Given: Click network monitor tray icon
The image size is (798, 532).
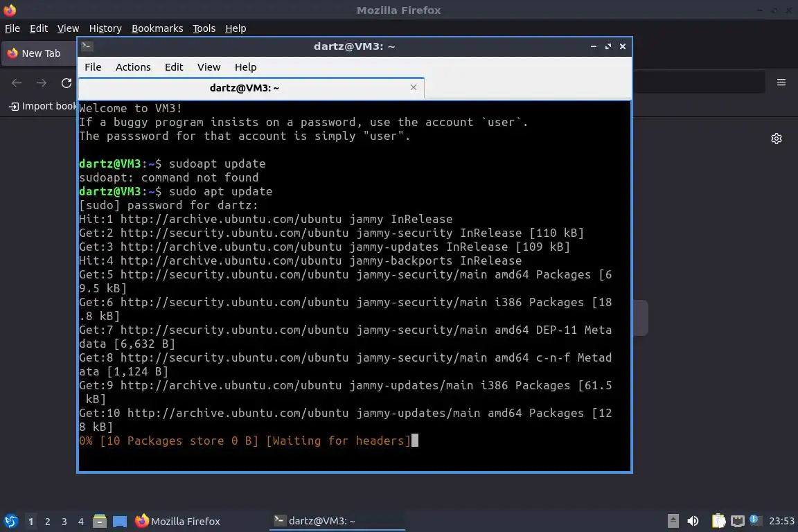Looking at the screenshot, I should click(x=738, y=521).
